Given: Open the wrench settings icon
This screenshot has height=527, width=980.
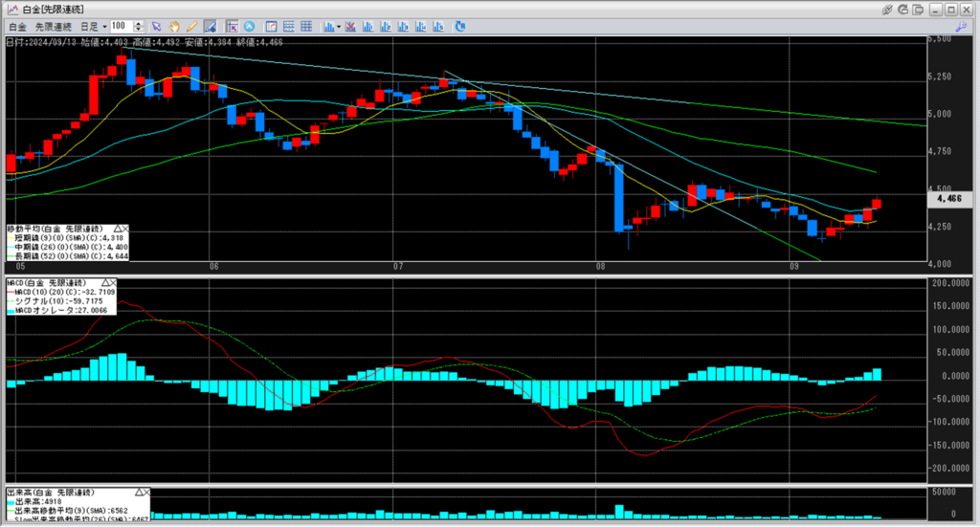Looking at the screenshot, I should 961,26.
